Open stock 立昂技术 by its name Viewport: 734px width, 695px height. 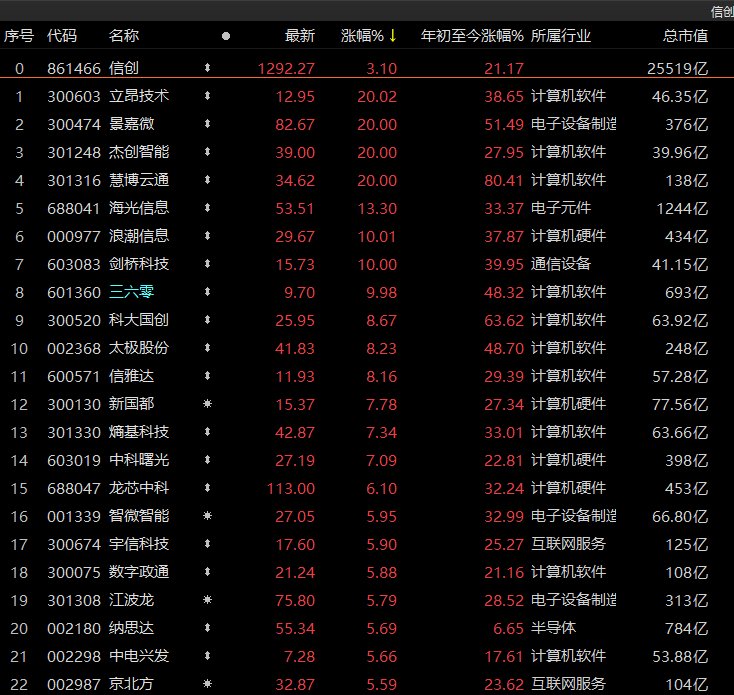click(139, 96)
